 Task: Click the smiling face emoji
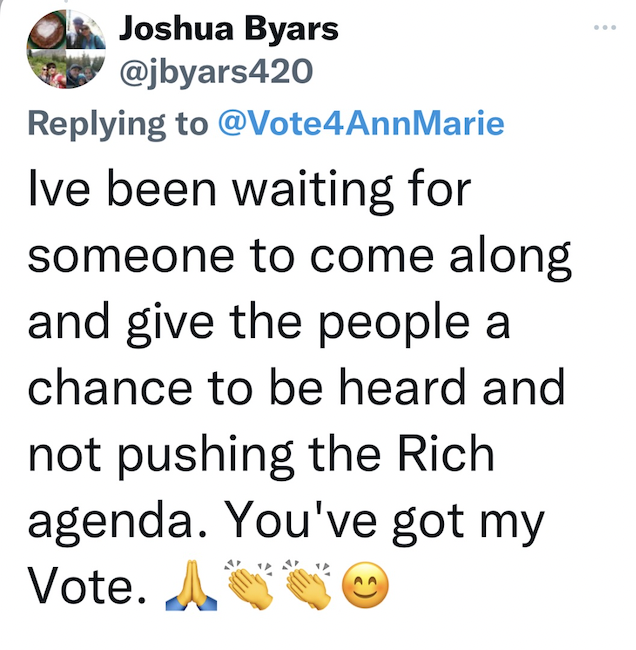pos(363,587)
